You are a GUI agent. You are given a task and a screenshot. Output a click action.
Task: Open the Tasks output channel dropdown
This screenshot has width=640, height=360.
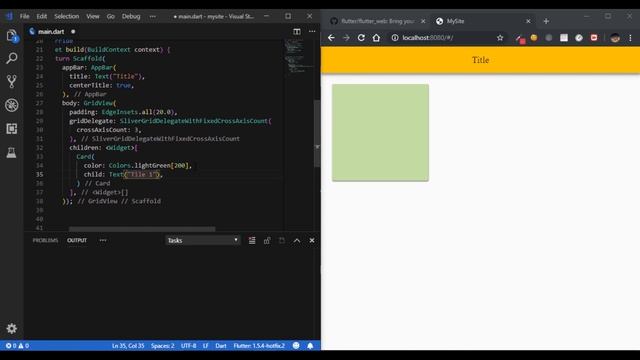(202, 240)
